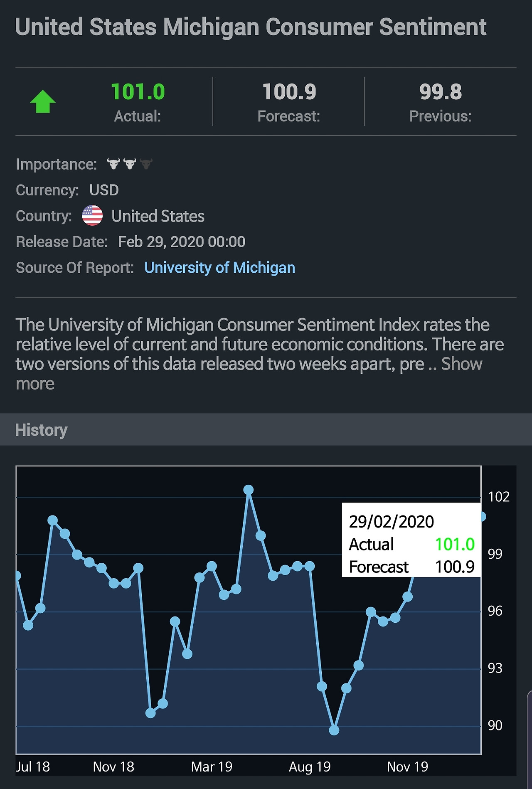The image size is (532, 789).
Task: Tap the green 101.0 Actual value in header
Action: coord(138,92)
